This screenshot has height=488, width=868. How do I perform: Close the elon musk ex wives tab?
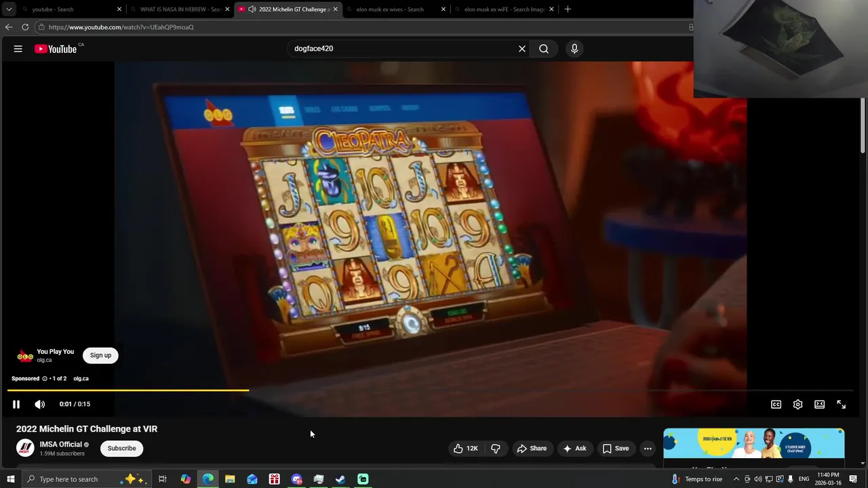[443, 9]
